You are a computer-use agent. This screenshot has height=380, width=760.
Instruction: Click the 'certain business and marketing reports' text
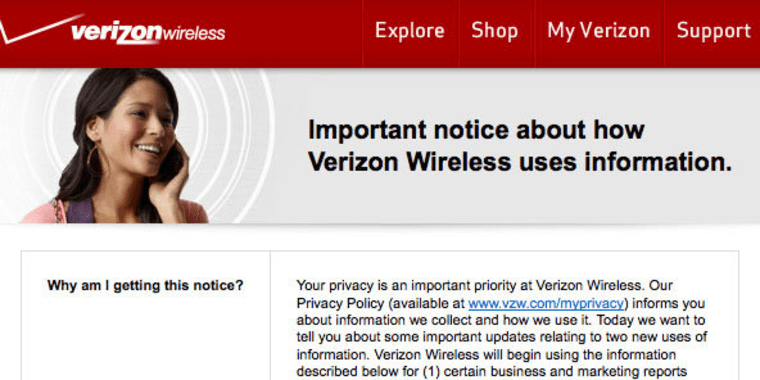(x=565, y=371)
